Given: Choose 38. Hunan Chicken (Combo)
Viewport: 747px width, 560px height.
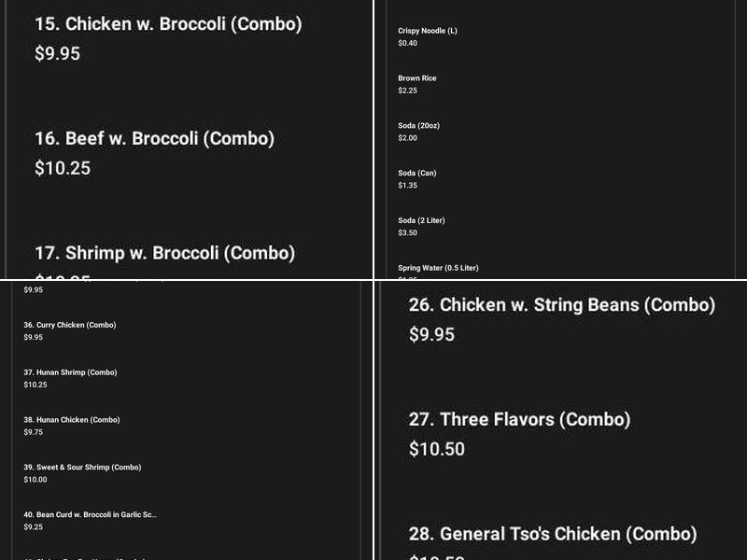Looking at the screenshot, I should [x=72, y=420].
